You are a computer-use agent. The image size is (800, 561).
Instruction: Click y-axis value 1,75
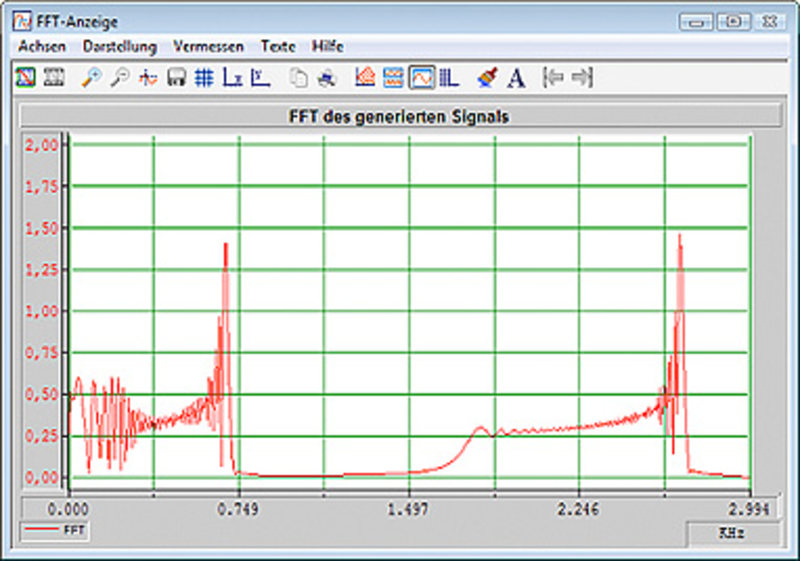point(42,187)
